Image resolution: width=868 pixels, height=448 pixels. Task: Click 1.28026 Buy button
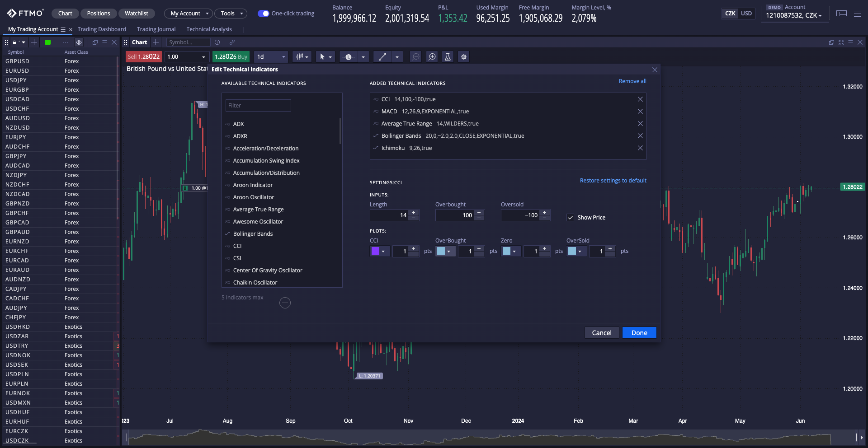(x=231, y=57)
